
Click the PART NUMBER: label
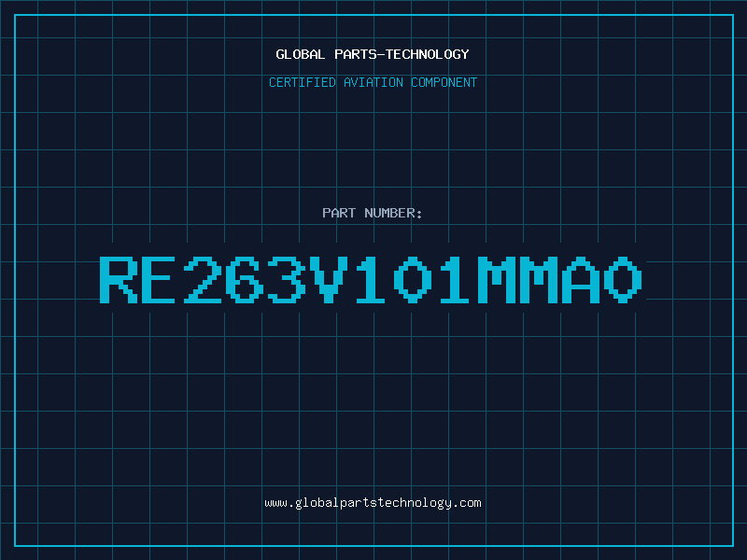click(x=373, y=213)
